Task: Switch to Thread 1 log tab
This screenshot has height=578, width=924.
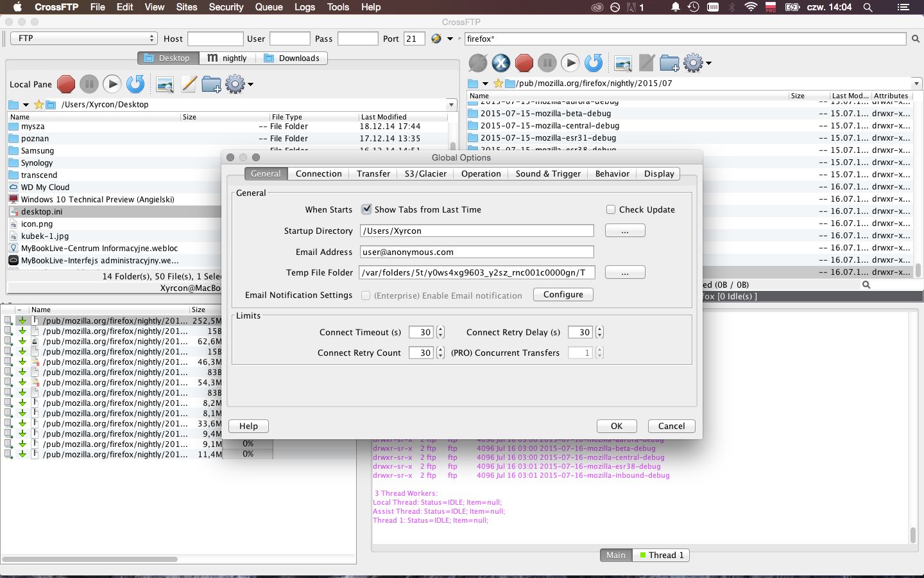Action: (x=661, y=555)
